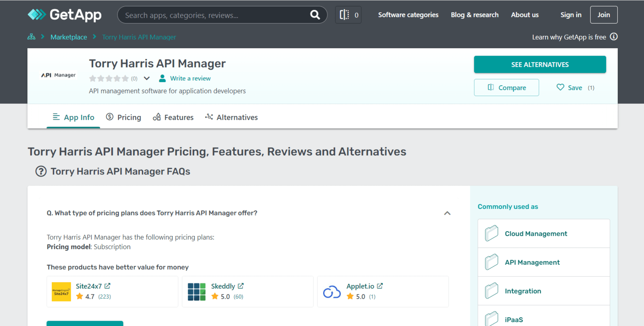Open Blog & research menu
The image size is (644, 326).
[475, 15]
